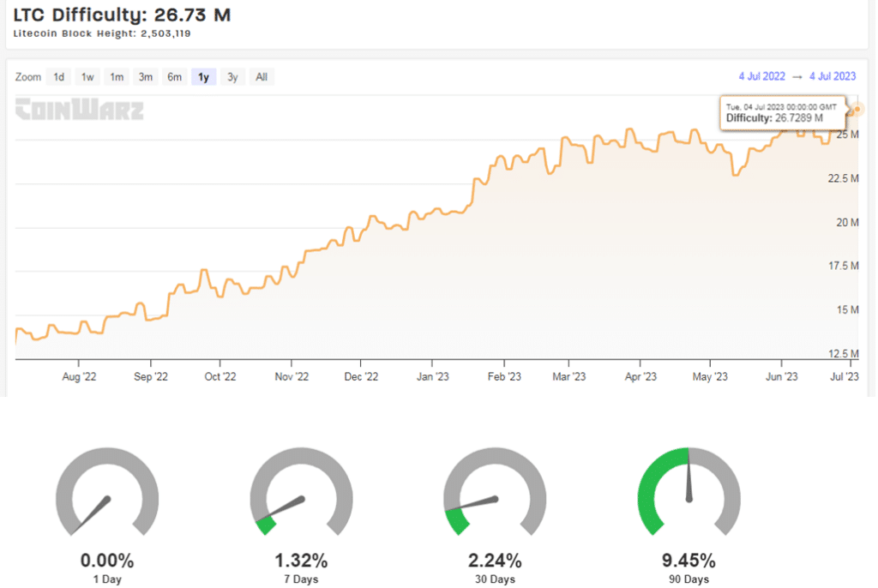This screenshot has height=588, width=878.
Task: Select the 6m zoom range
Action: point(175,77)
